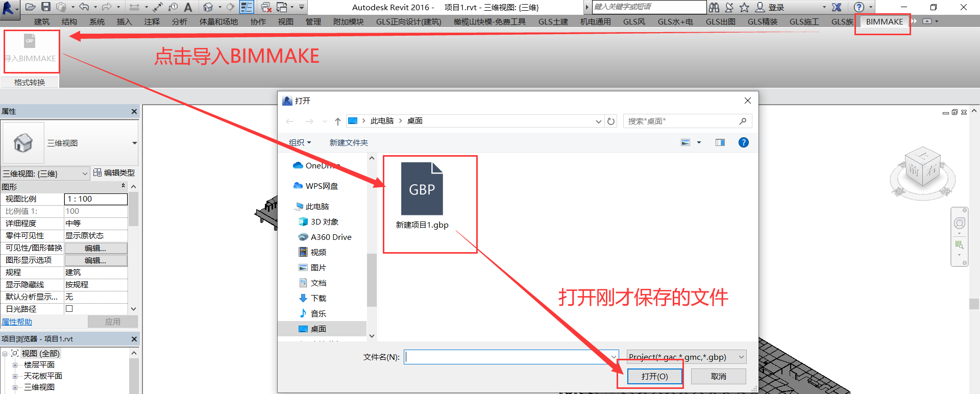
Task: Select the 新建项目1.gbp file
Action: click(422, 196)
